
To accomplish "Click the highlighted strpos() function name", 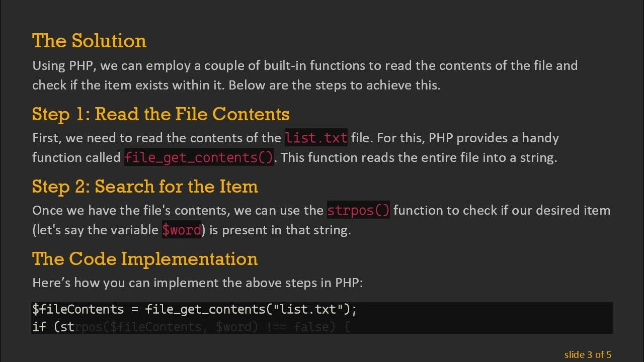I will (358, 210).
